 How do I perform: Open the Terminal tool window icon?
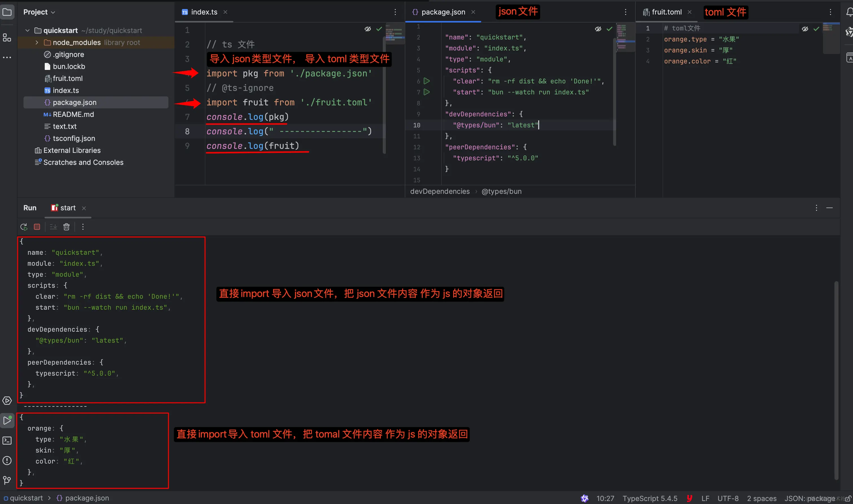click(7, 441)
